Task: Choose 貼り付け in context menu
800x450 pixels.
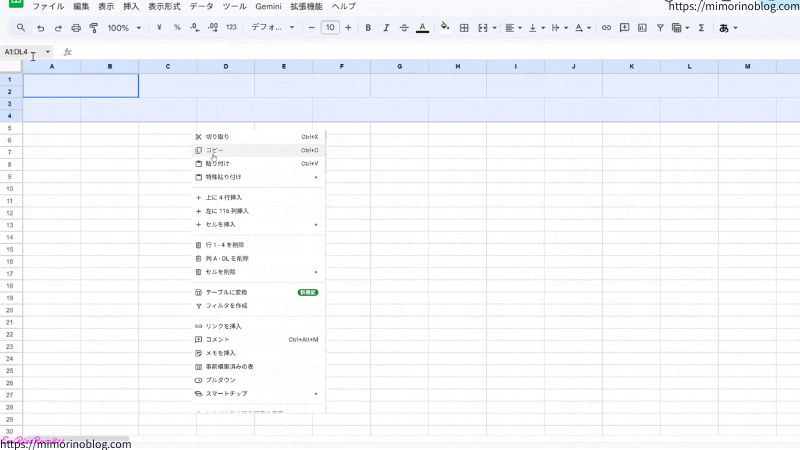Action: point(258,164)
